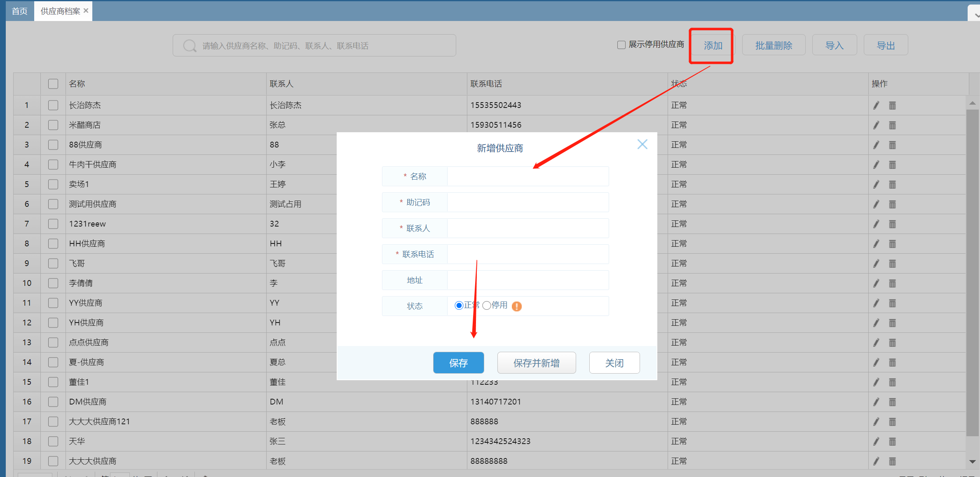Delete 李倩倩 row trash icon
The width and height of the screenshot is (980, 477).
(x=892, y=283)
